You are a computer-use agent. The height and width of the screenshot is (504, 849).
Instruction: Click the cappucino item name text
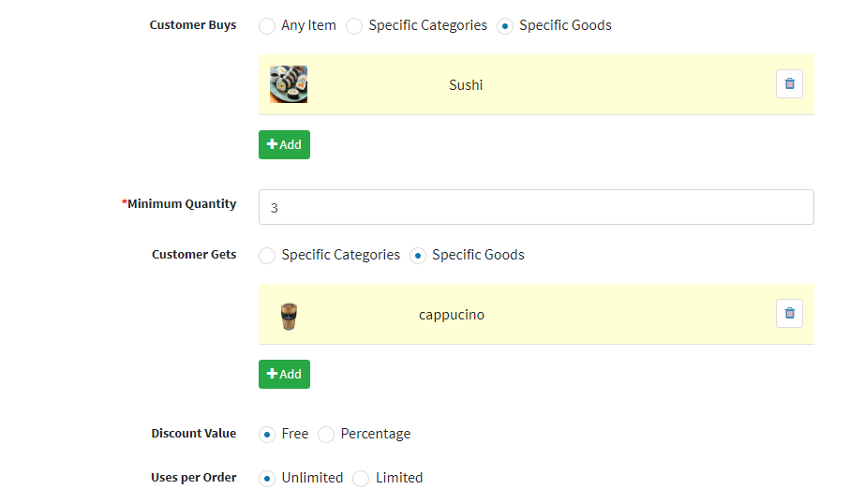(x=452, y=315)
